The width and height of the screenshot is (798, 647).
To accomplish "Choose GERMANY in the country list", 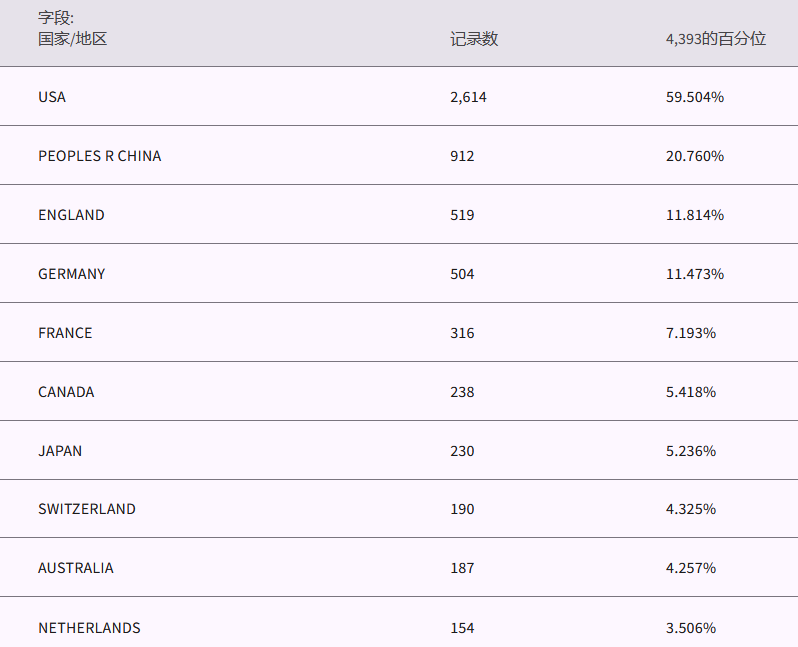I will point(71,274).
